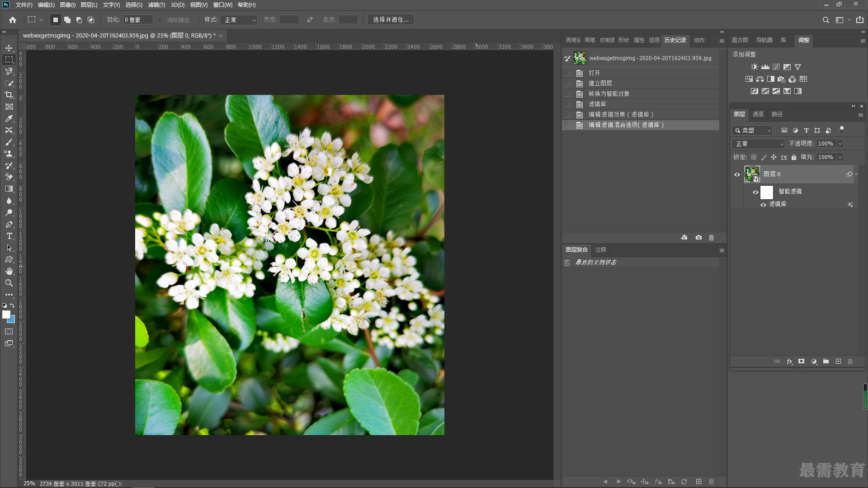This screenshot has width=868, height=488.
Task: Click the background color swatch
Action: 12,320
